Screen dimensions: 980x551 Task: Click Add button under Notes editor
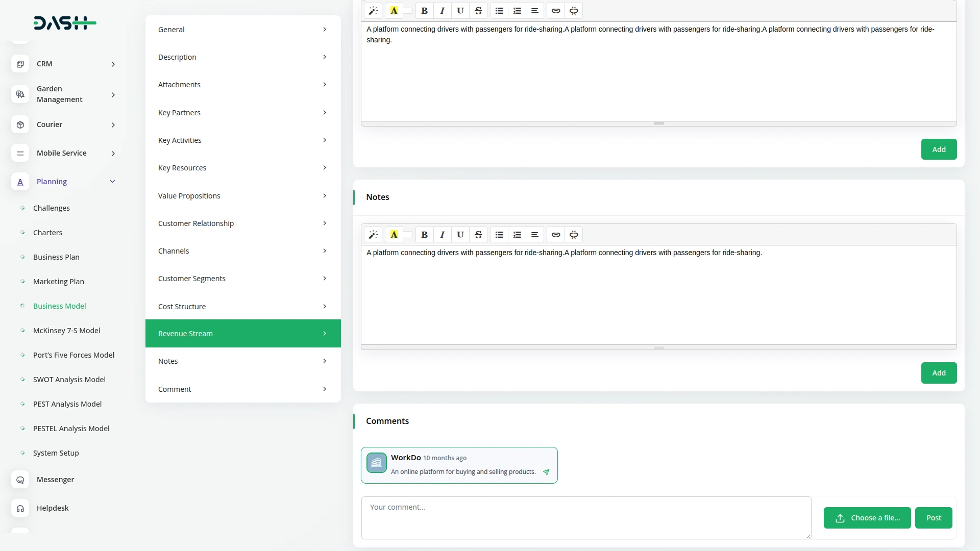939,373
